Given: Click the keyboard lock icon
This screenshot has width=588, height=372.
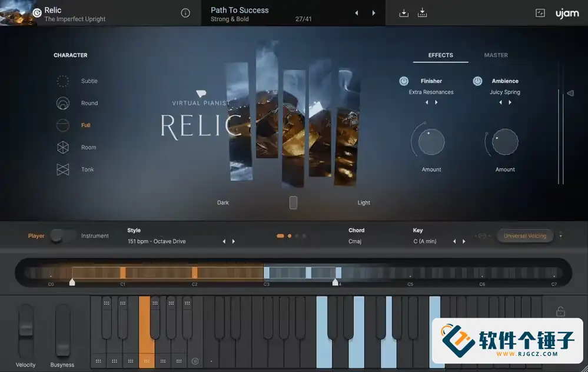Looking at the screenshot, I should (560, 311).
